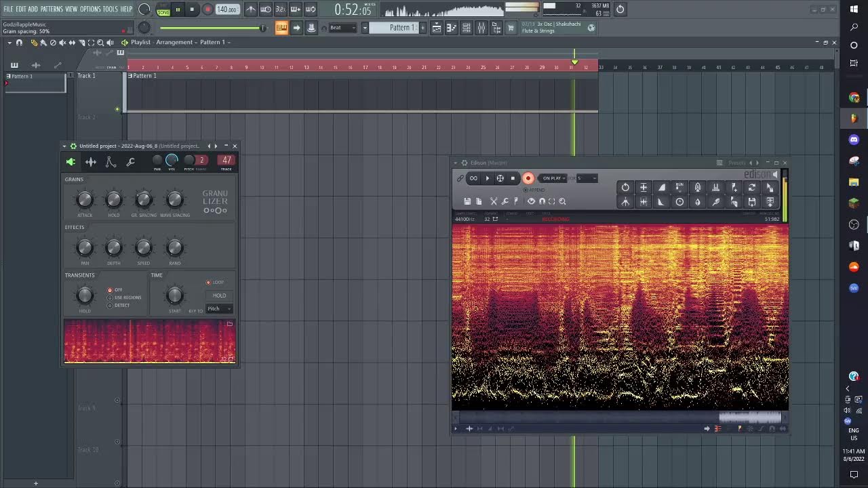Open the OPTIONS menu

tap(90, 9)
